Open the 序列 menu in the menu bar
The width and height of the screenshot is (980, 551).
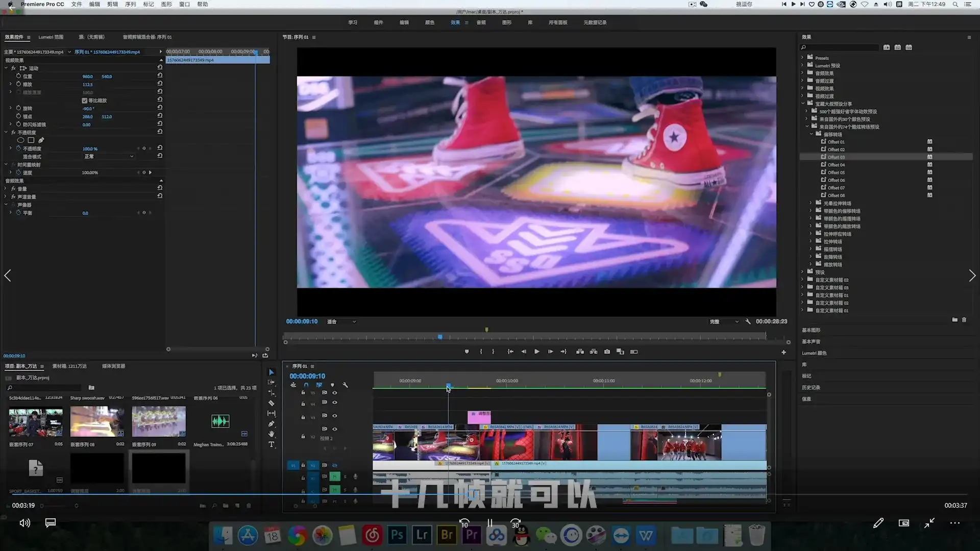130,4
